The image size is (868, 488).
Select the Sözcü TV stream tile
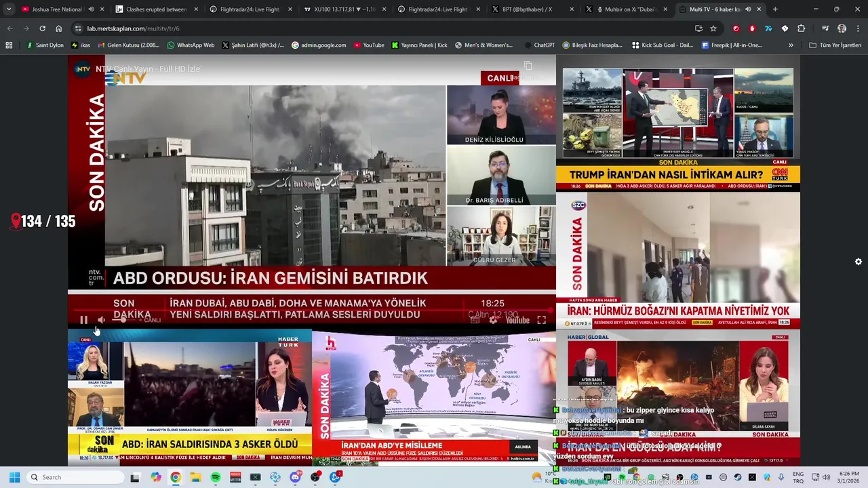click(x=678, y=260)
